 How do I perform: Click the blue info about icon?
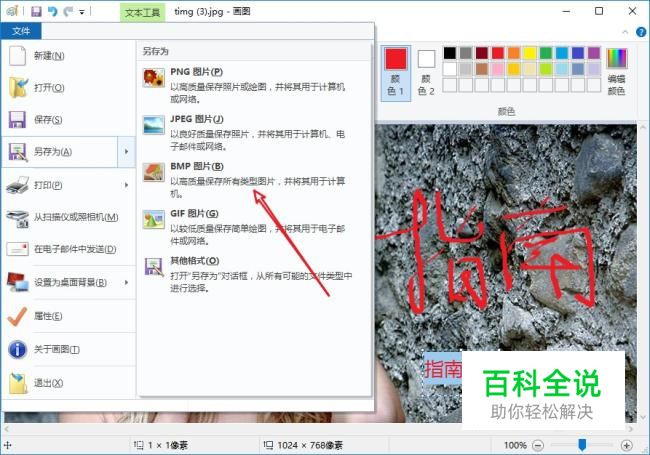pyautogui.click(x=17, y=349)
